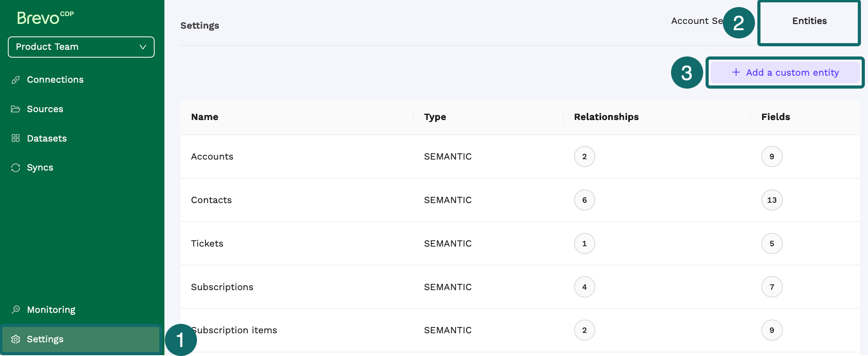Viewport: 868px width, 356px height.
Task: Open the Subscriptions entity
Action: pyautogui.click(x=222, y=287)
